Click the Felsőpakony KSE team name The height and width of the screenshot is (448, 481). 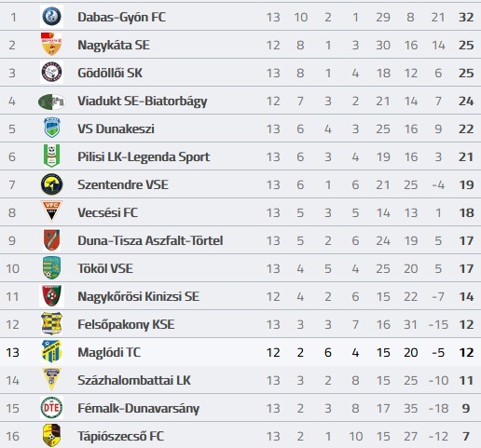coord(126,324)
